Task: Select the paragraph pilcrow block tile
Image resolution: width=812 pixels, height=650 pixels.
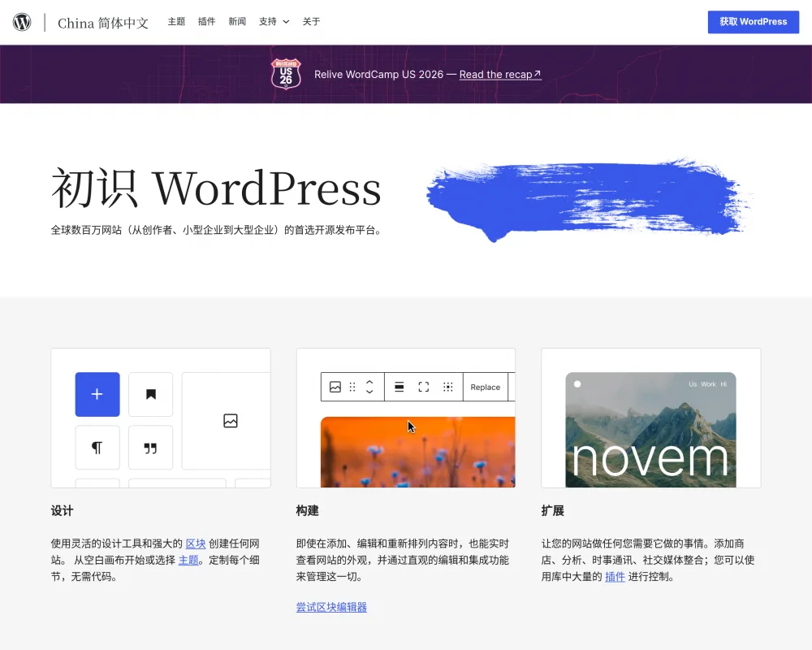Action: (97, 448)
